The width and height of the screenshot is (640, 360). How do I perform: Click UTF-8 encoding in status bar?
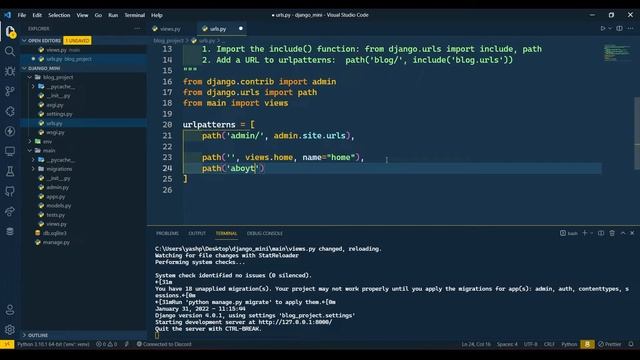pyautogui.click(x=531, y=344)
